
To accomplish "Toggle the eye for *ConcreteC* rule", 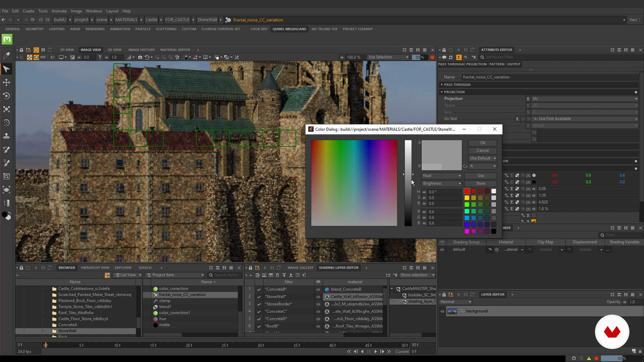I will pos(318,312).
